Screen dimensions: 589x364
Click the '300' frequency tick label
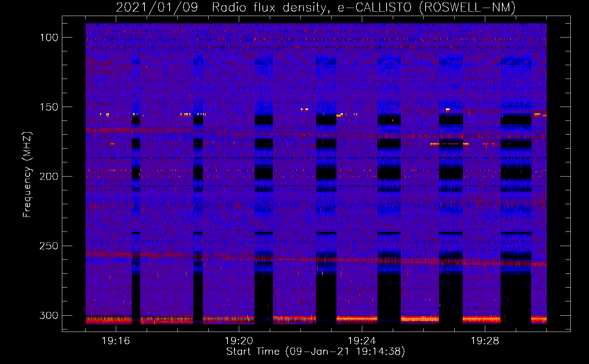pos(49,316)
